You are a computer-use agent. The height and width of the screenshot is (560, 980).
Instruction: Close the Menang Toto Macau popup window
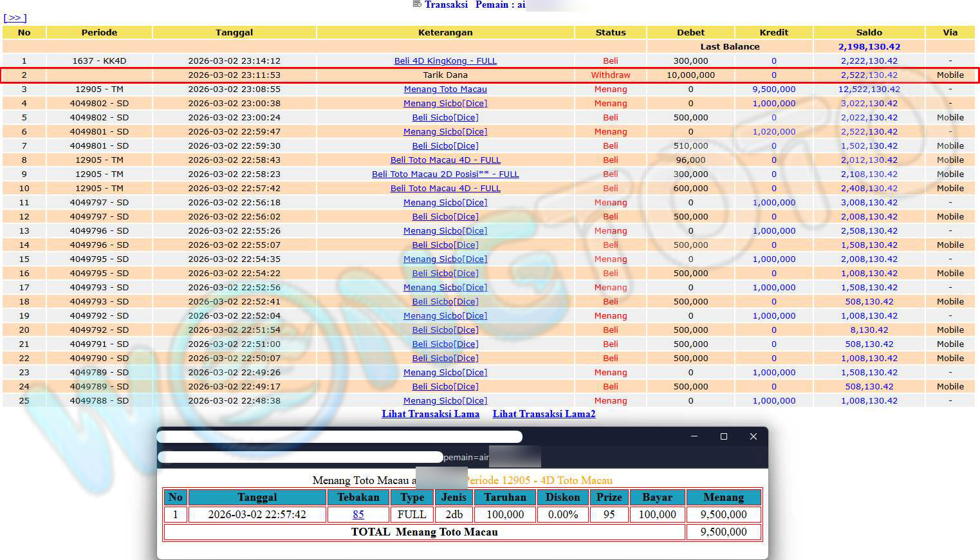coord(753,436)
